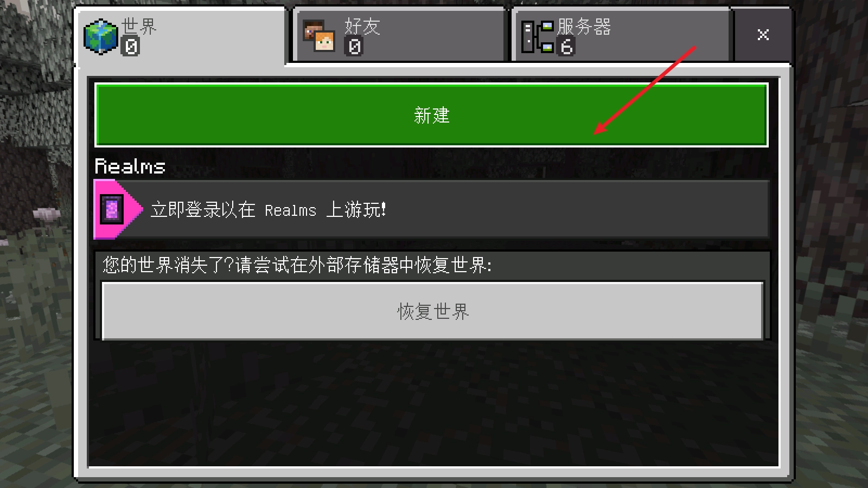The height and width of the screenshot is (488, 868).
Task: Switch to the 好友 tab
Action: [x=400, y=35]
